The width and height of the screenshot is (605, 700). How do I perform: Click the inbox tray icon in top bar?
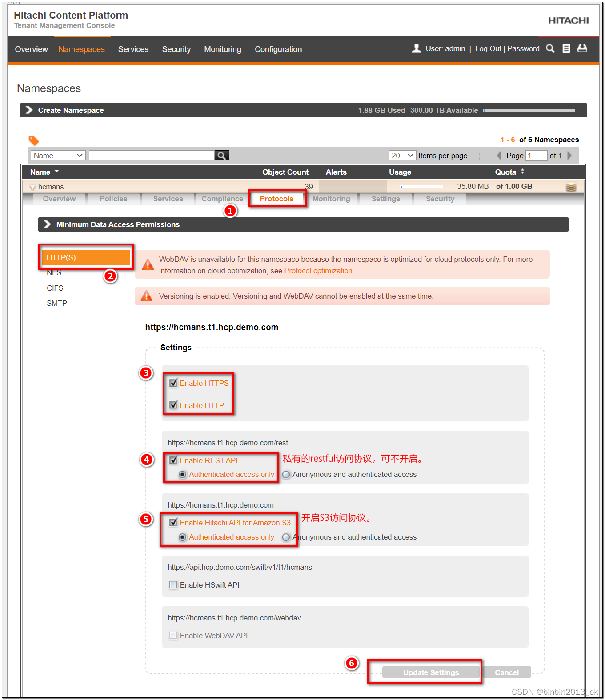(582, 48)
